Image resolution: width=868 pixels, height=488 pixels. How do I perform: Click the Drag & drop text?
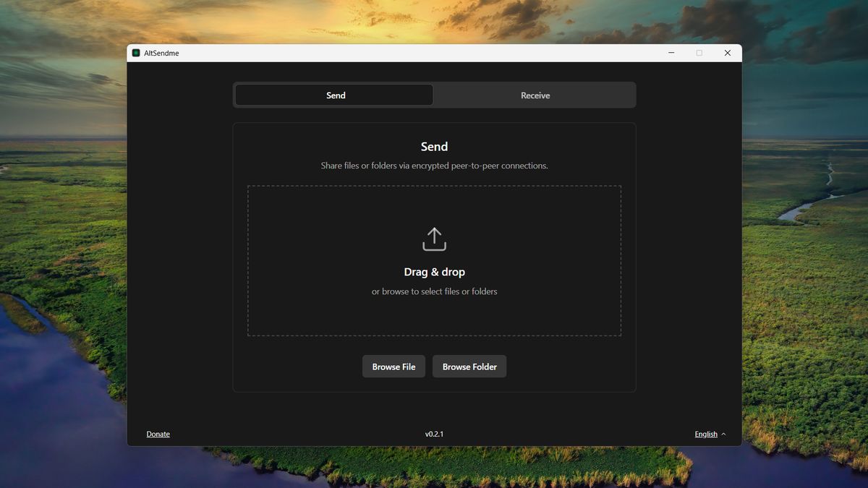(434, 272)
